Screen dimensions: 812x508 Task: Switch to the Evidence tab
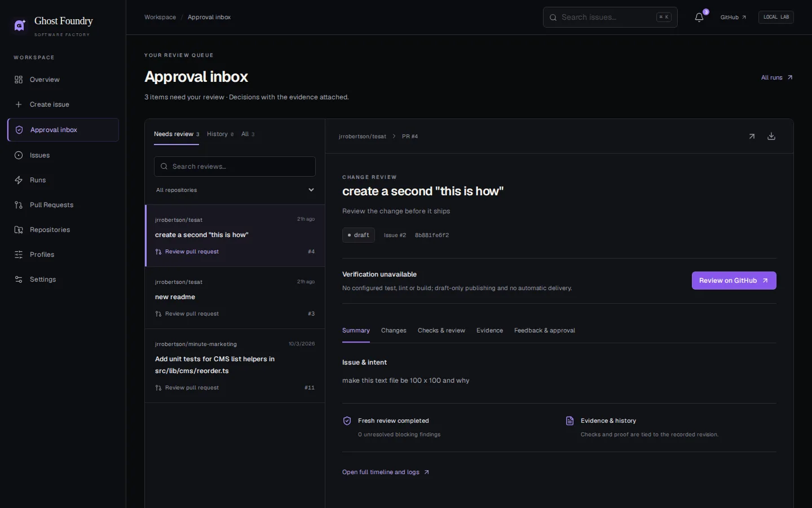click(x=489, y=331)
